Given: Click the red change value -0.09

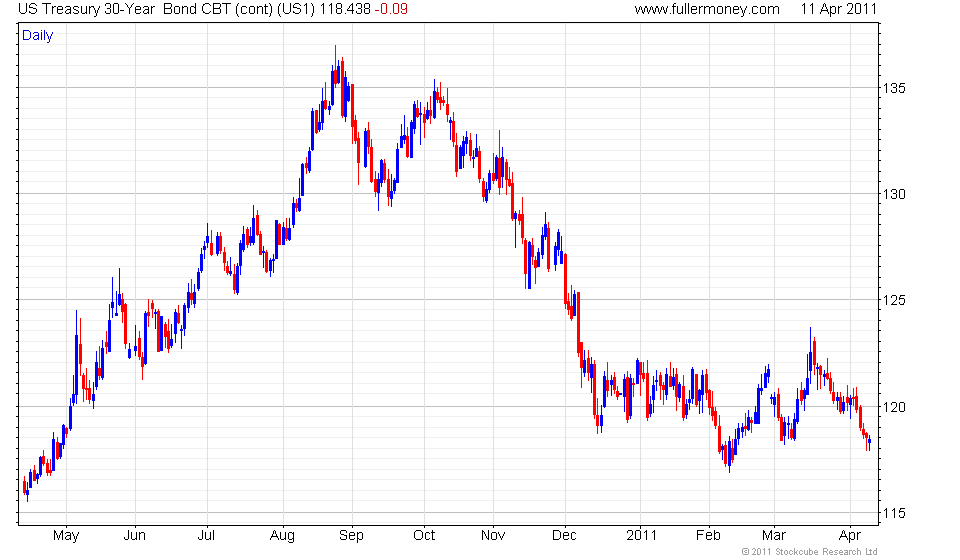Looking at the screenshot, I should click(391, 9).
